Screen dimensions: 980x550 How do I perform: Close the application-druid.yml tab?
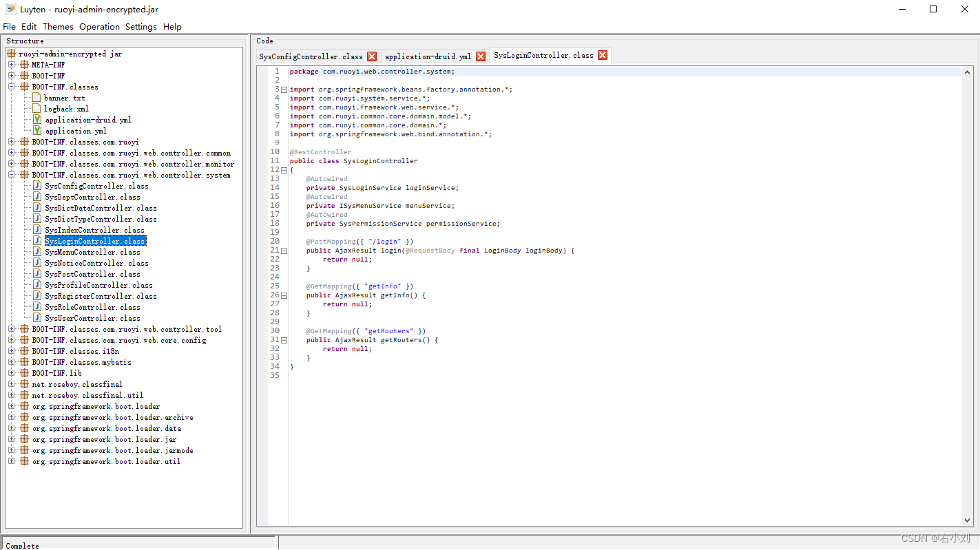click(x=481, y=56)
